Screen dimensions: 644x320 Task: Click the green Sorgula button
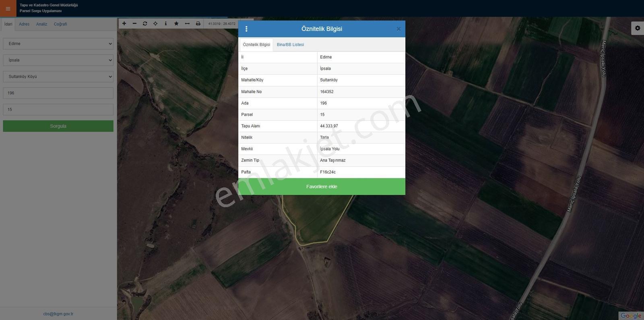(58, 126)
